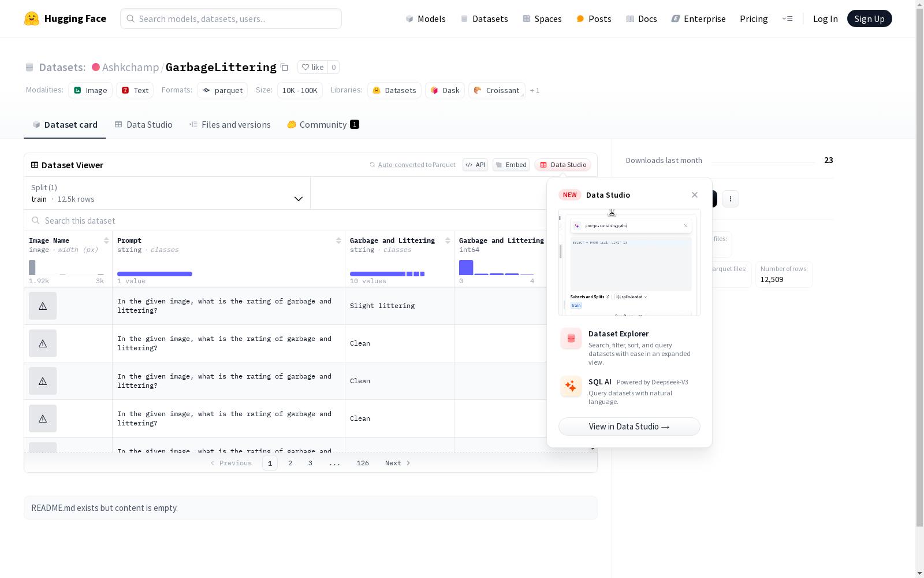Jump to page 126
This screenshot has width=924, height=578.
(363, 463)
